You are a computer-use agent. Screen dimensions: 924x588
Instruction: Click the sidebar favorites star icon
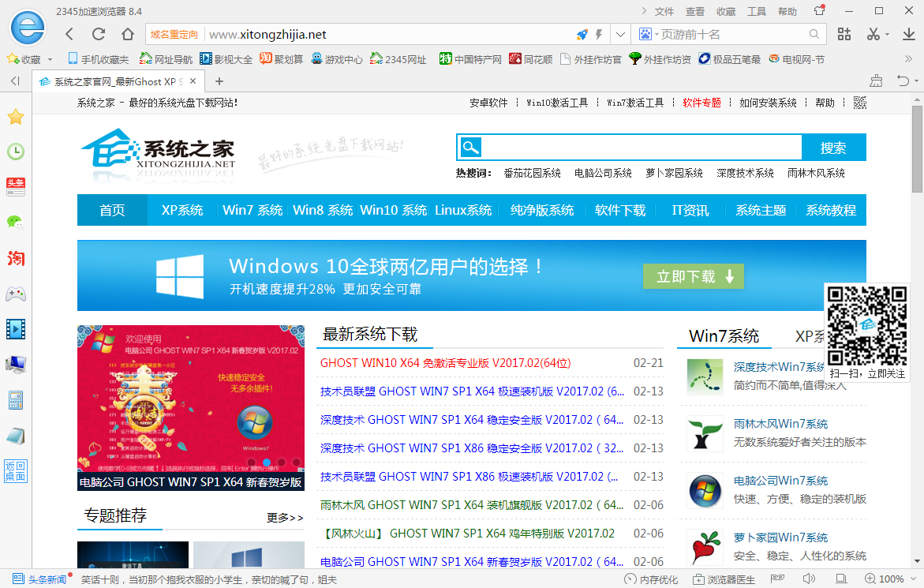(x=15, y=117)
